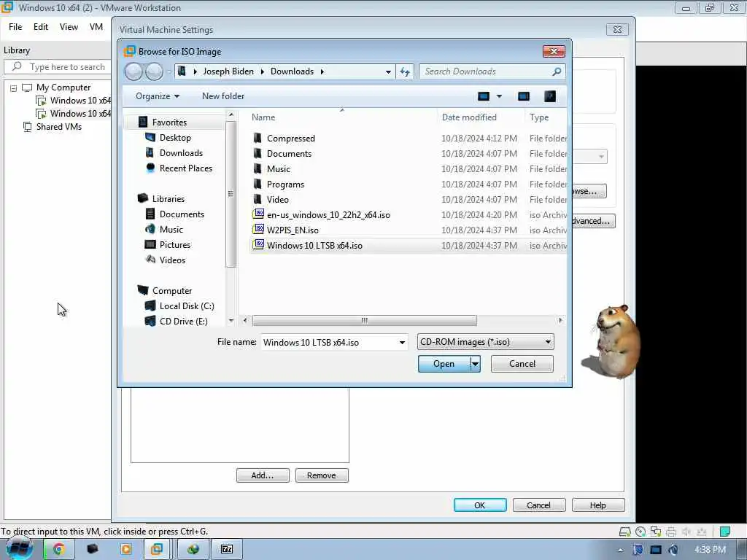Screen dimensions: 747x560
Task: Click the CD/DVD status icon in VMware status bar
Action: [x=640, y=532]
